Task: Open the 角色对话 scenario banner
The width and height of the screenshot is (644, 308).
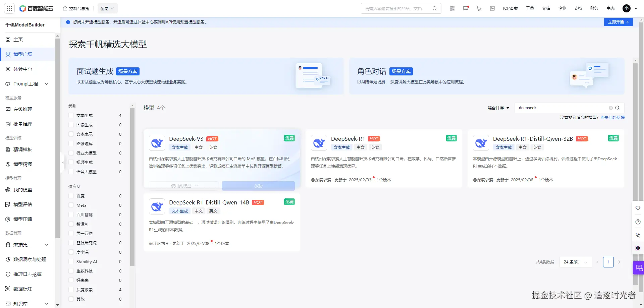Action: [x=487, y=76]
